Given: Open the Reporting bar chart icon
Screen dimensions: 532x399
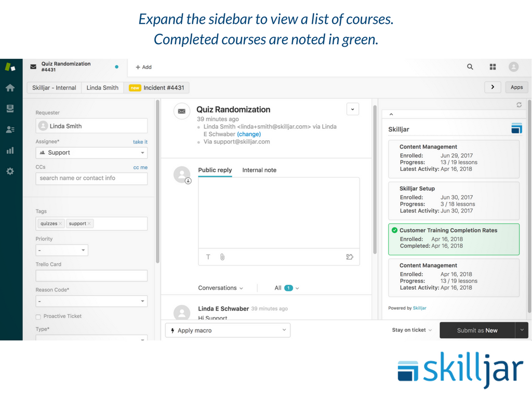Looking at the screenshot, I should point(10,151).
